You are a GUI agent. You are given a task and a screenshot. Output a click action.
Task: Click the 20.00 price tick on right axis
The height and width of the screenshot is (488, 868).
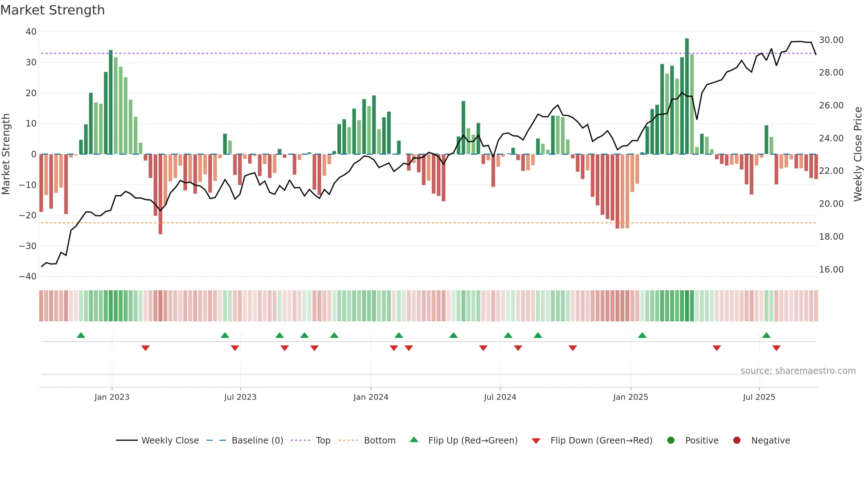click(831, 204)
